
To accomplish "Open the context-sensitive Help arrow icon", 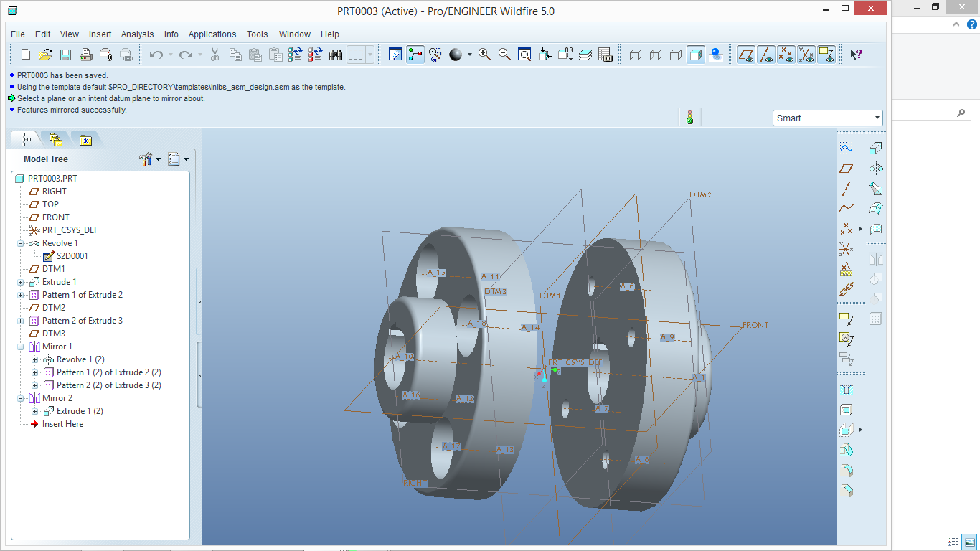I will (x=855, y=55).
